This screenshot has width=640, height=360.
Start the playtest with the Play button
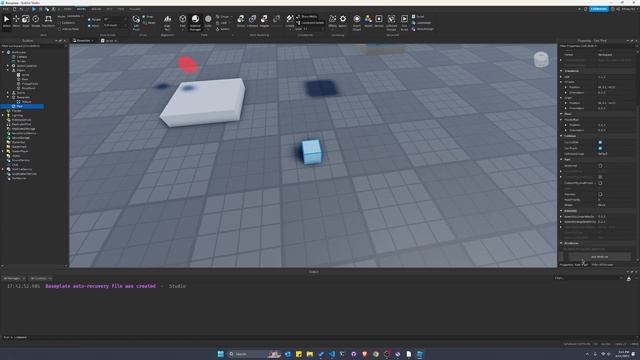(x=33, y=9)
